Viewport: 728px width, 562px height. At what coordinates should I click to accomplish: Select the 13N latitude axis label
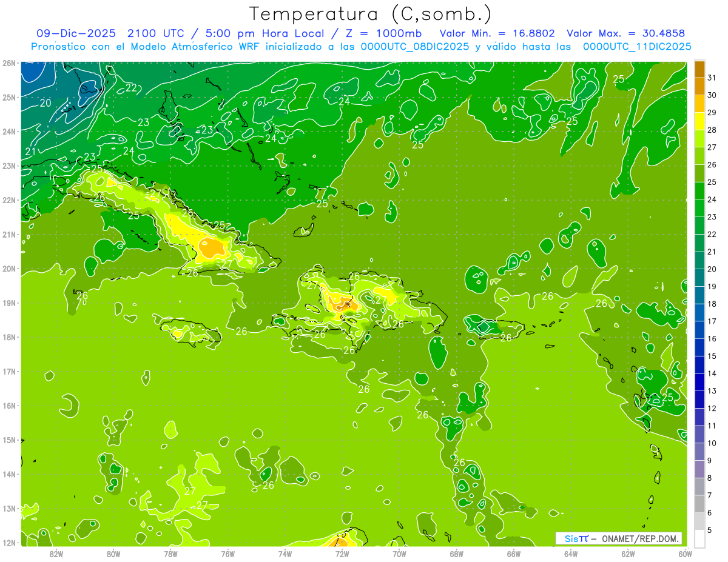point(9,508)
